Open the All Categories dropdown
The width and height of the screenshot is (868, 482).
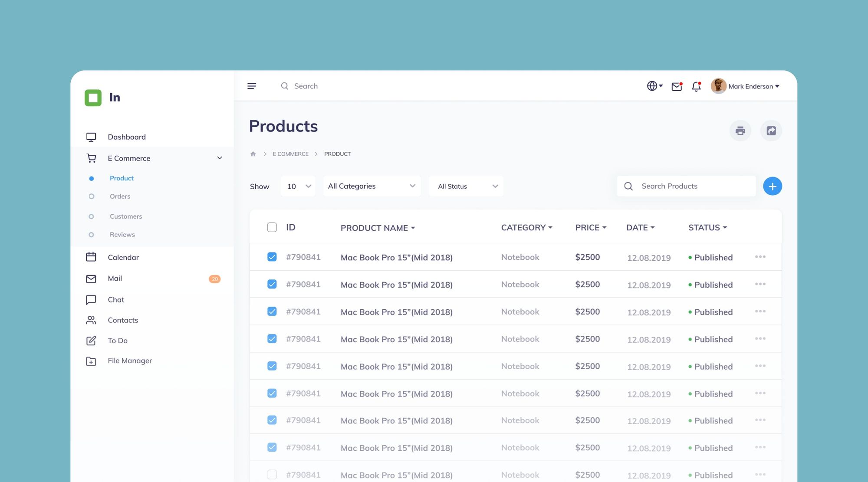click(x=372, y=186)
